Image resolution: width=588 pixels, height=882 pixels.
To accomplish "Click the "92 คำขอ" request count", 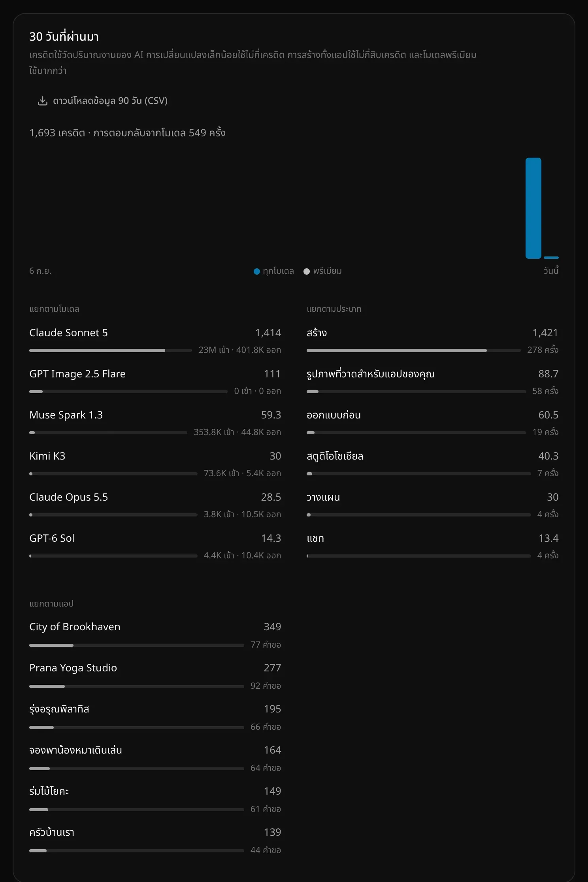I will 266,686.
